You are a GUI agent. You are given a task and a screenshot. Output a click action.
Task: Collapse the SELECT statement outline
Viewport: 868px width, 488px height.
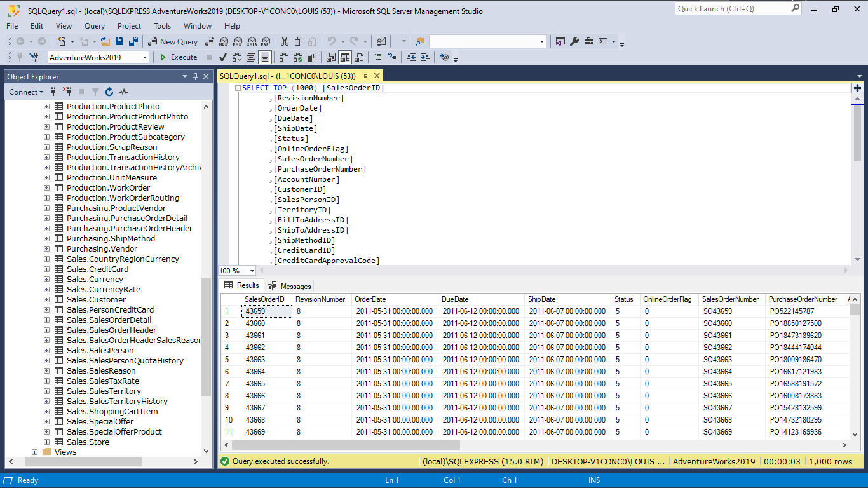238,88
